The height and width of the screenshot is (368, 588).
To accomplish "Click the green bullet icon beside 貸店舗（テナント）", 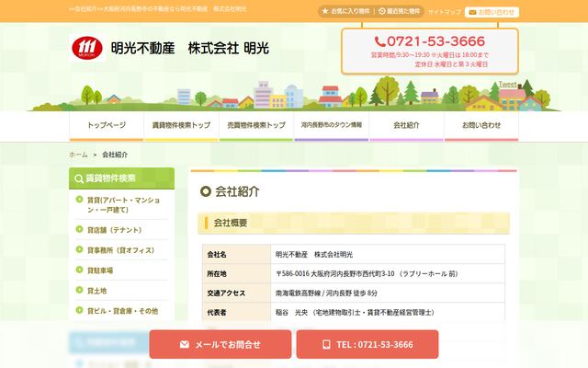I will (79, 229).
